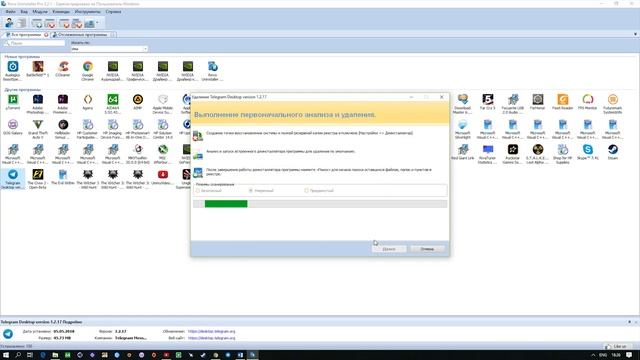Open the Вид menu

24,12
